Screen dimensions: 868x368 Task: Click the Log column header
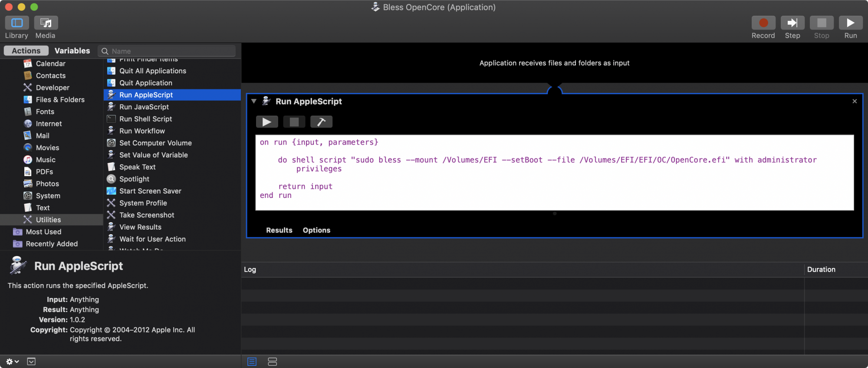click(x=523, y=269)
